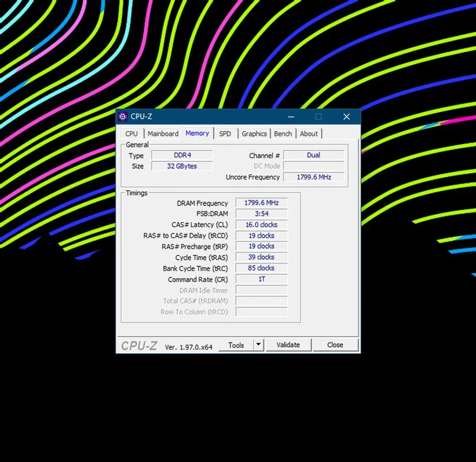This screenshot has width=476, height=462.
Task: Click the Tools button
Action: [236, 345]
